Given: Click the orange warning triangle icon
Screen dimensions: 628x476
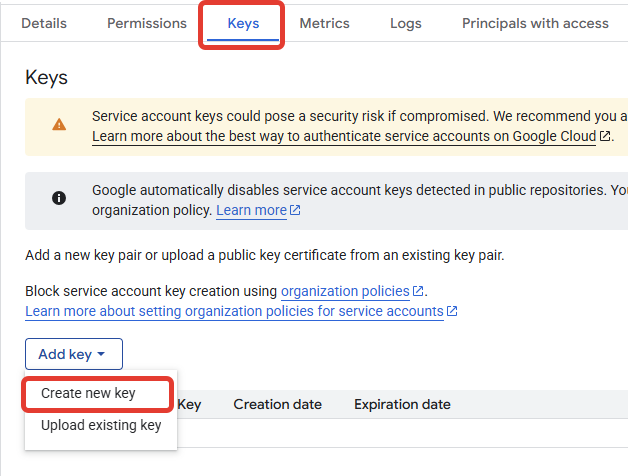Looking at the screenshot, I should pos(59,125).
